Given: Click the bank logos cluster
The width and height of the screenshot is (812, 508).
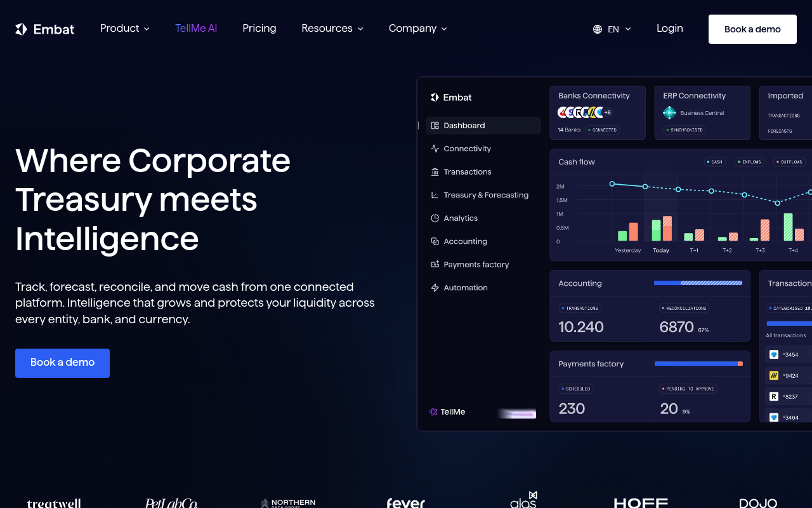Looking at the screenshot, I should (x=581, y=112).
